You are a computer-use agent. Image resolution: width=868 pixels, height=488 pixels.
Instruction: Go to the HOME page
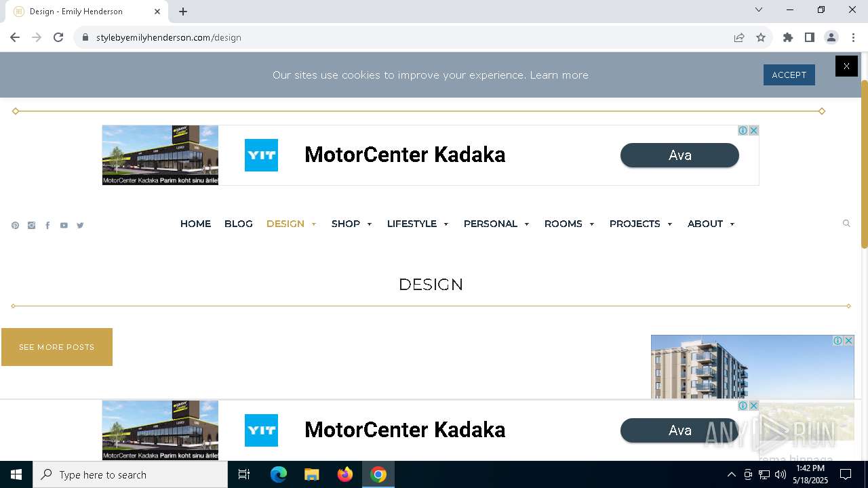click(195, 224)
